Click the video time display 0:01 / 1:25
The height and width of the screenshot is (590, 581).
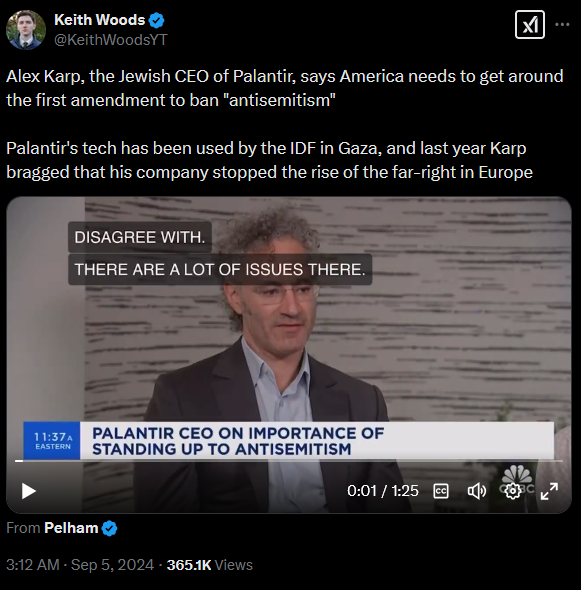(x=383, y=491)
